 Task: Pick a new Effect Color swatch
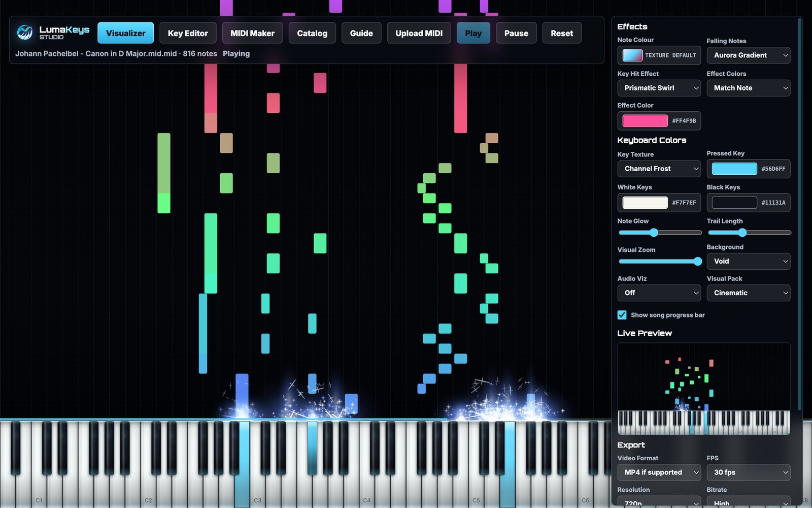pyautogui.click(x=645, y=120)
